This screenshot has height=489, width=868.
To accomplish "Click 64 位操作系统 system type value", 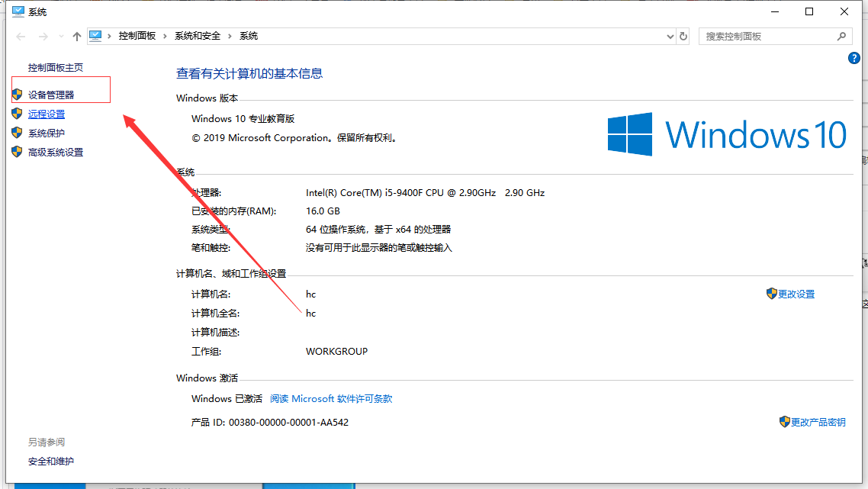I will (378, 230).
